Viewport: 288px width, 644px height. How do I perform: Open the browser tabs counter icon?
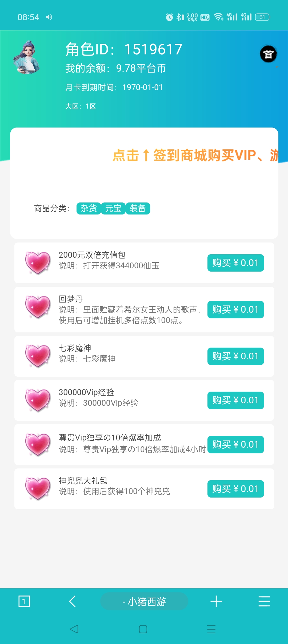(x=24, y=601)
